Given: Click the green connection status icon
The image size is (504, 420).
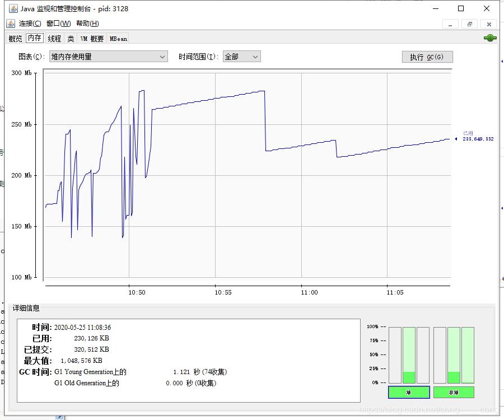Looking at the screenshot, I should (x=489, y=38).
